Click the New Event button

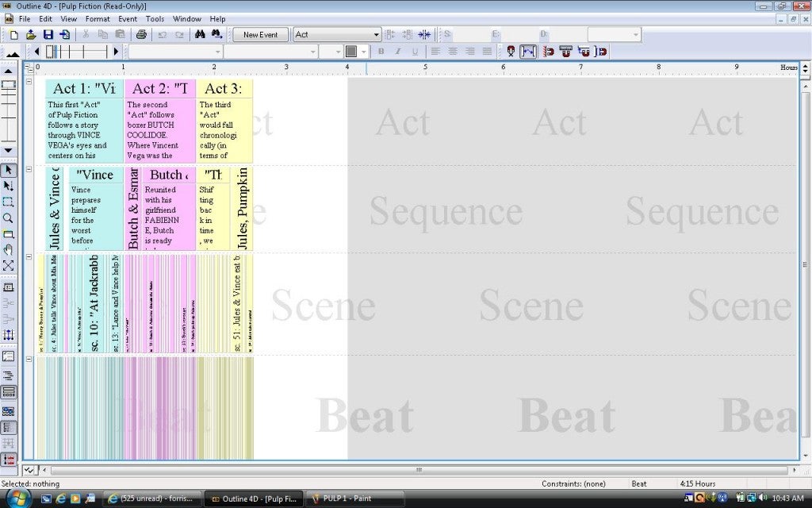(260, 35)
